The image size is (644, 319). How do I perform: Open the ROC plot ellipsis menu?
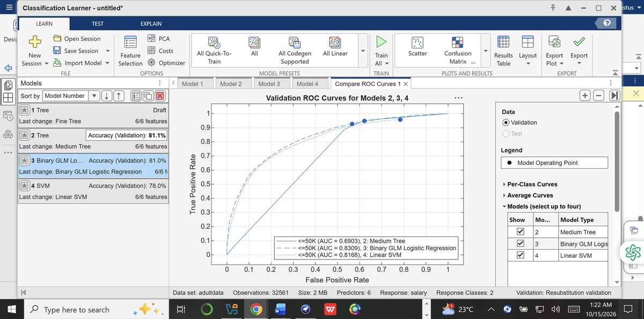pyautogui.click(x=458, y=98)
